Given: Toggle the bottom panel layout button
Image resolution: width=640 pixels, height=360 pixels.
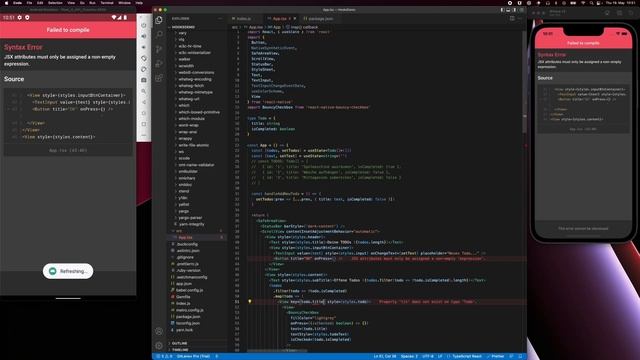Looking at the screenshot, I should click(x=509, y=10).
